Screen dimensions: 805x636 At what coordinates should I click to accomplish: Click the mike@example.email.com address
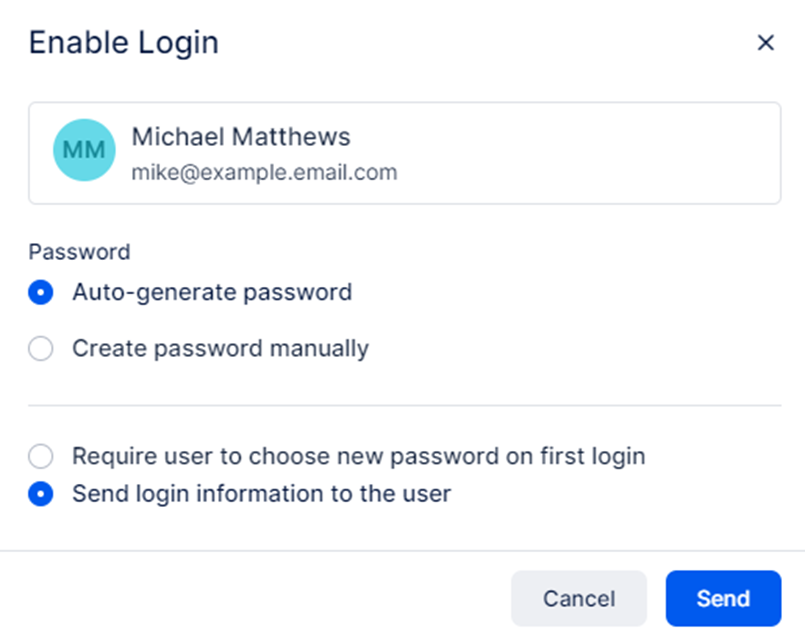[x=264, y=172]
